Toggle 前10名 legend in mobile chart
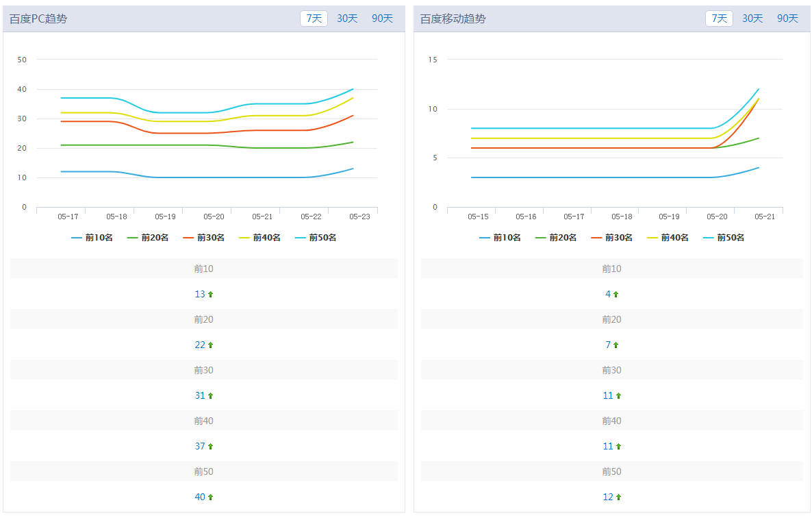The width and height of the screenshot is (812, 518). click(500, 238)
